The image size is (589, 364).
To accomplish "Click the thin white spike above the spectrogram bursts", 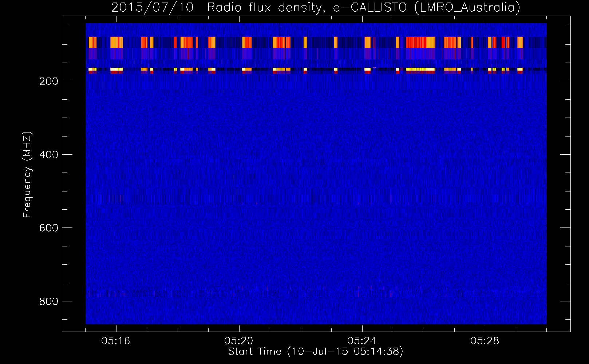I will (280, 32).
